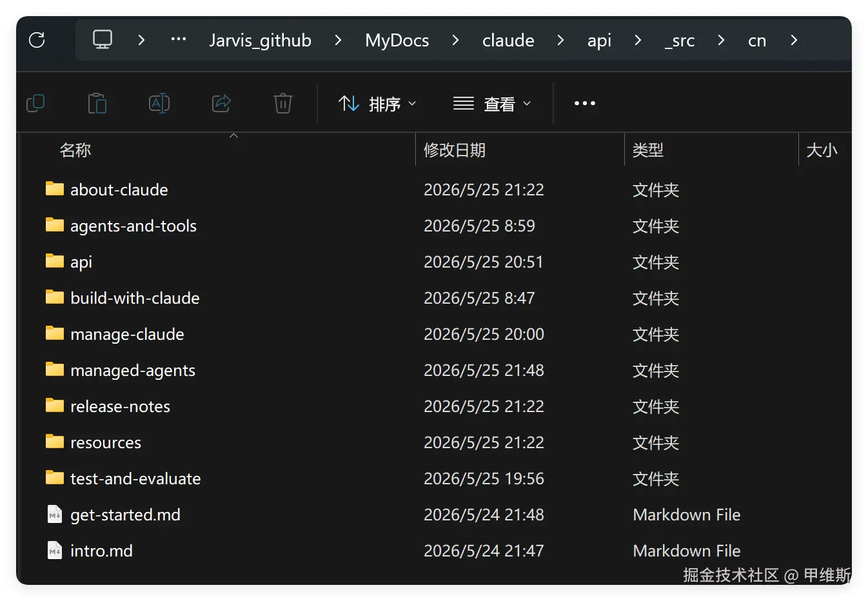Navigate to claude breadcrumb

point(508,41)
